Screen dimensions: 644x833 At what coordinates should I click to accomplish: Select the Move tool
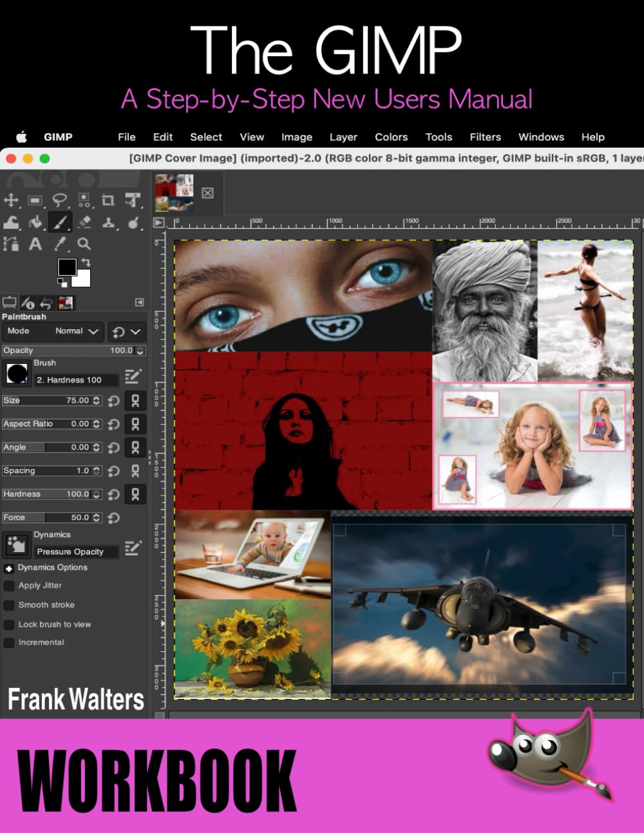click(11, 200)
